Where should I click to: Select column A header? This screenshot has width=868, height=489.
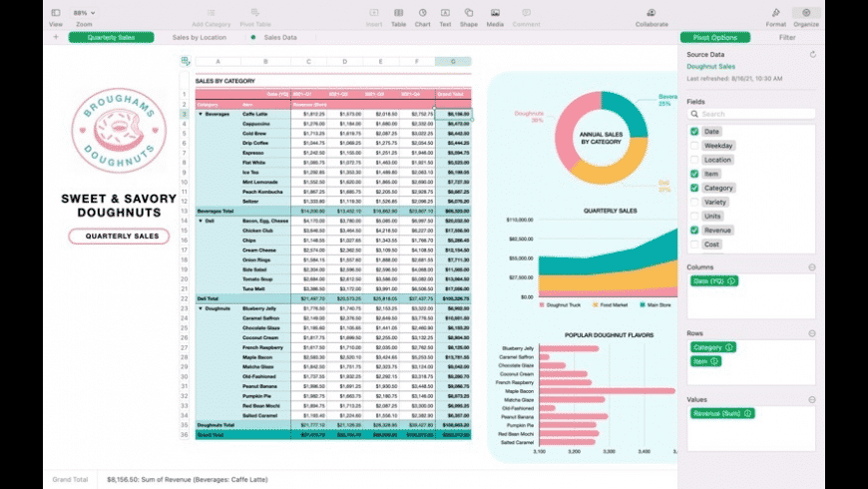tap(218, 62)
